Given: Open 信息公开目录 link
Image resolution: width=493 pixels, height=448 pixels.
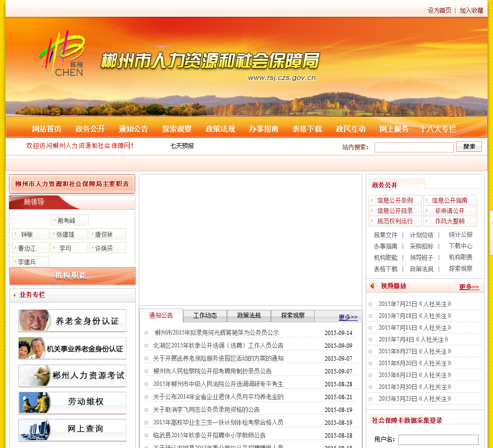Looking at the screenshot, I should pos(395,211).
